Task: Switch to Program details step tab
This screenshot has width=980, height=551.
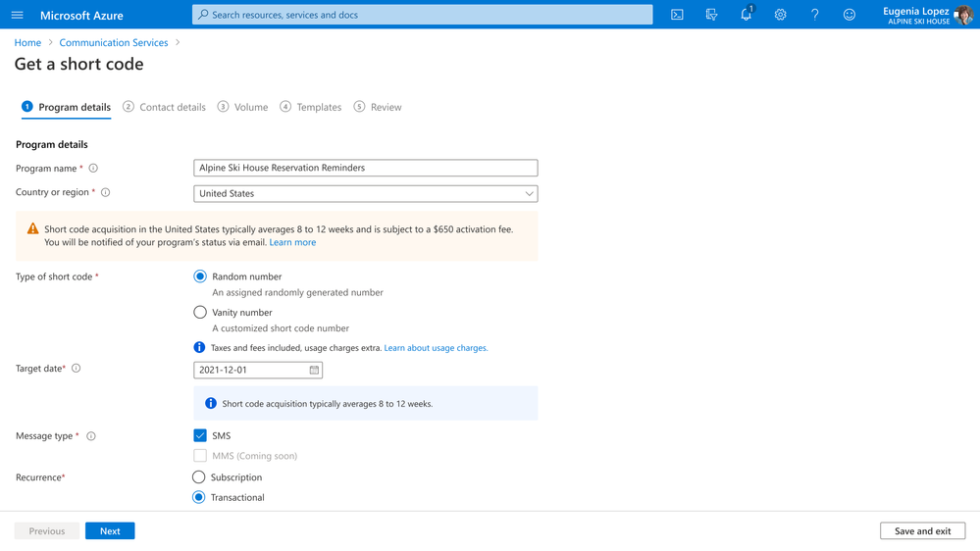Action: 67,107
